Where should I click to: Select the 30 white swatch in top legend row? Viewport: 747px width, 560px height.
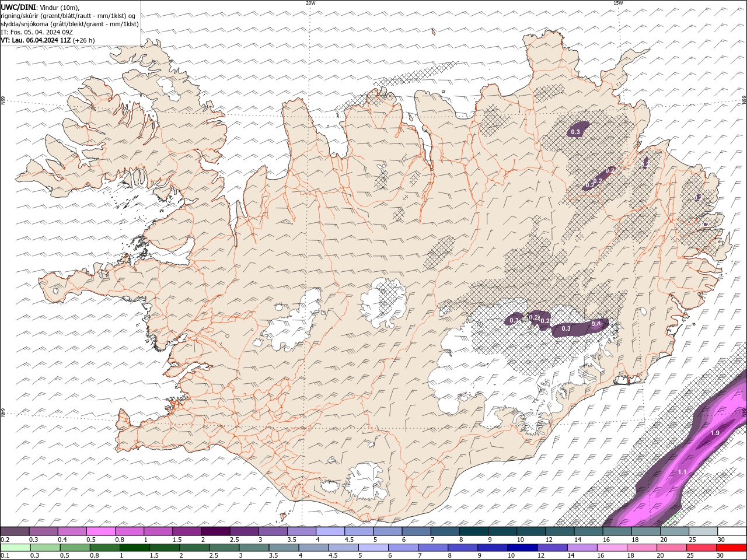pos(731,531)
